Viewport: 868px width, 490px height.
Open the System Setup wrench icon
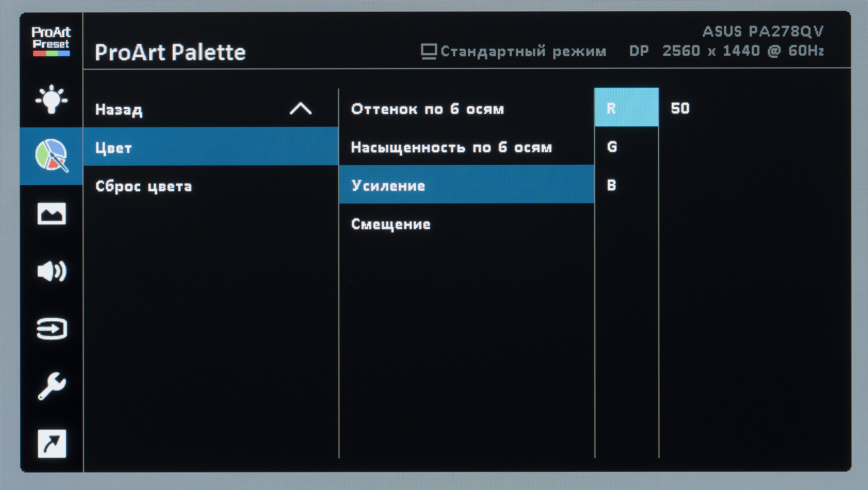click(x=51, y=386)
